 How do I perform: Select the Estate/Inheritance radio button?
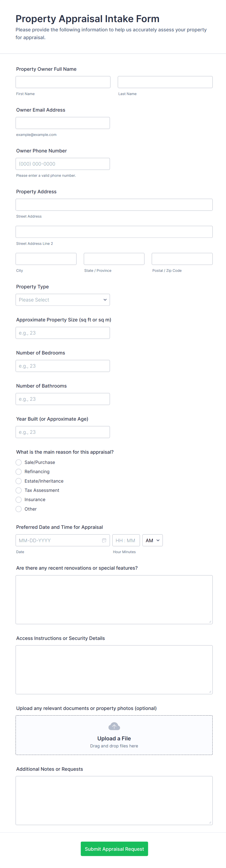tap(19, 481)
